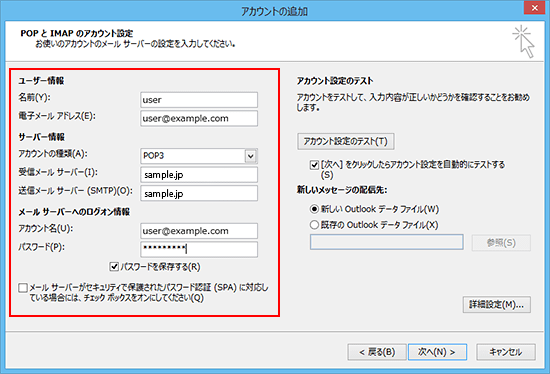Open 詳細設定(M)... settings
The image size is (550, 374).
tap(497, 305)
